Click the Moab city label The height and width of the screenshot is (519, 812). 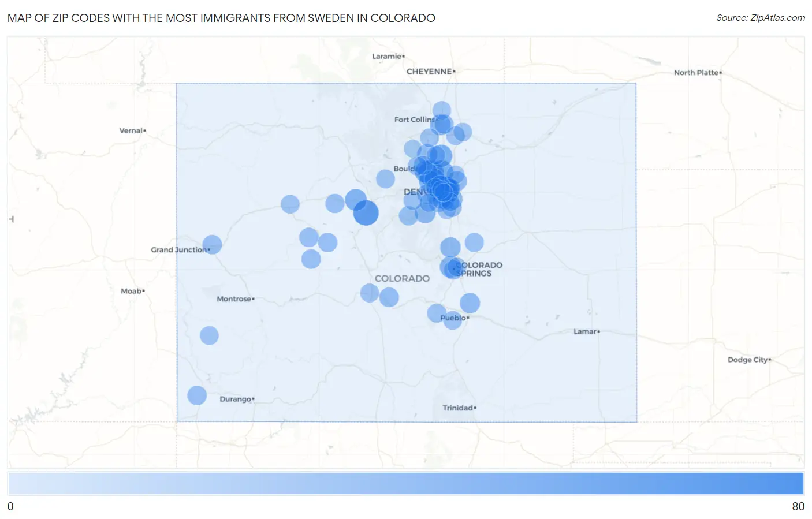132,291
